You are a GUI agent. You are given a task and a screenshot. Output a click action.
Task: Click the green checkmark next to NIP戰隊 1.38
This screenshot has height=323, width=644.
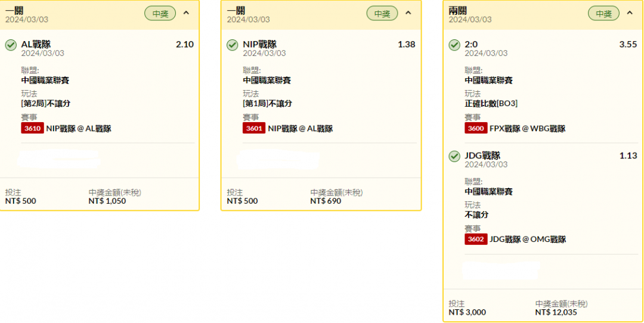click(x=233, y=45)
